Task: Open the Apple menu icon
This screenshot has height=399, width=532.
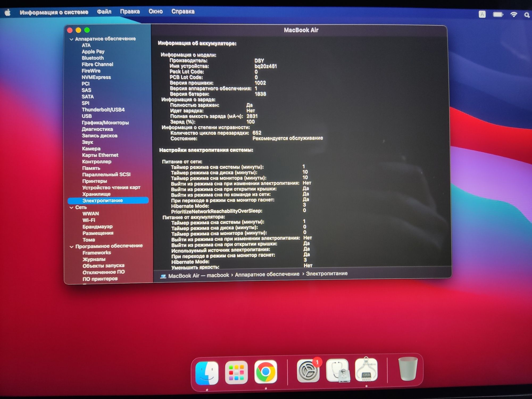Action: coord(8,12)
